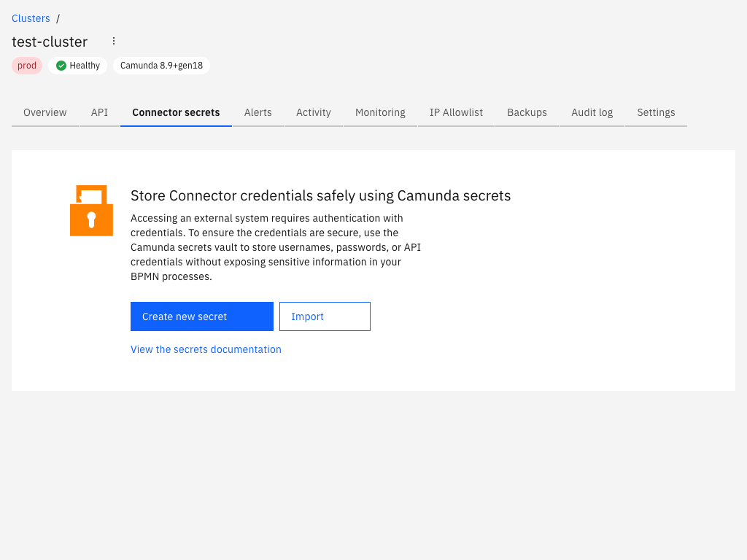Image resolution: width=747 pixels, height=560 pixels.
Task: Click the green Healthy checkmark icon
Action: tap(61, 66)
